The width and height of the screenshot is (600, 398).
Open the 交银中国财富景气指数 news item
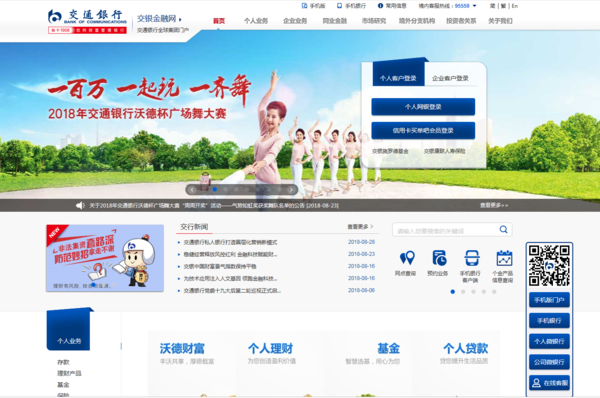220,266
